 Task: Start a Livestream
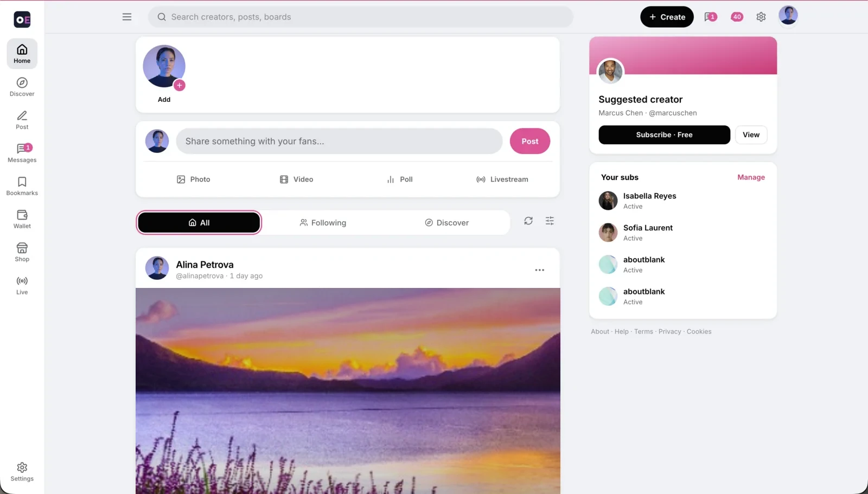tap(502, 179)
